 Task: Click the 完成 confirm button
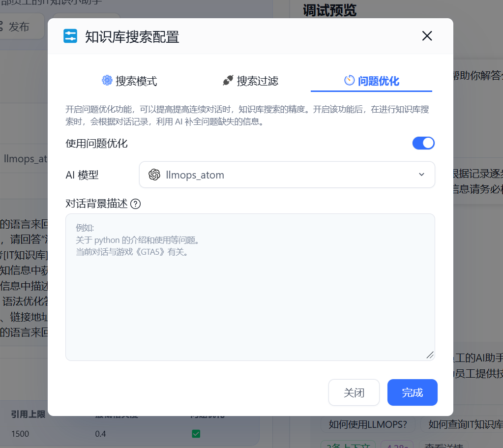click(x=412, y=392)
